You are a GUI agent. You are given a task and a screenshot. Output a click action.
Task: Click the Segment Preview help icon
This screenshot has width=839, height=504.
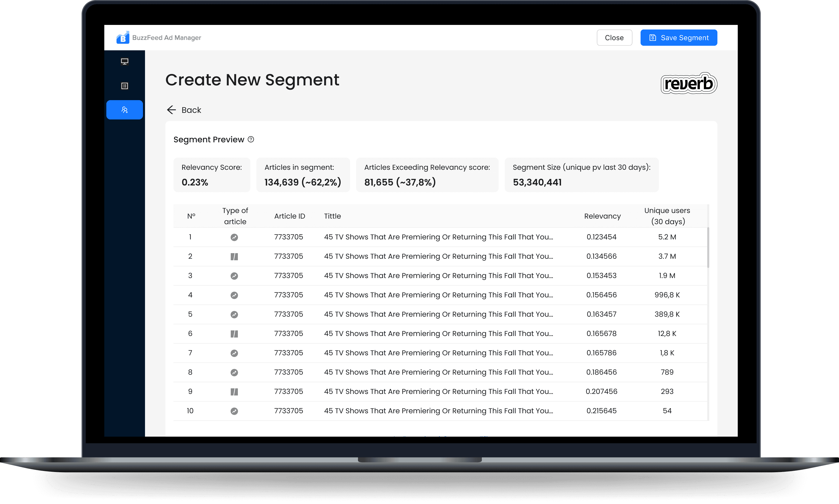(x=251, y=139)
